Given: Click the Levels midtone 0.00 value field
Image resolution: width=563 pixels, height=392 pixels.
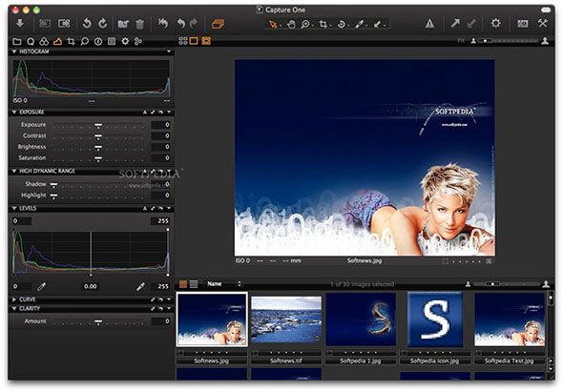Looking at the screenshot, I should point(90,286).
